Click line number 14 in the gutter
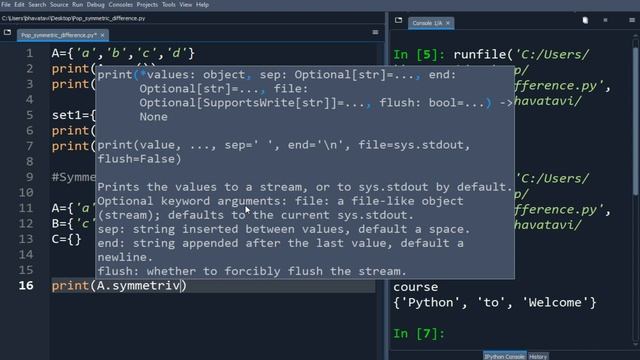This screenshot has width=640, height=360. (26, 255)
